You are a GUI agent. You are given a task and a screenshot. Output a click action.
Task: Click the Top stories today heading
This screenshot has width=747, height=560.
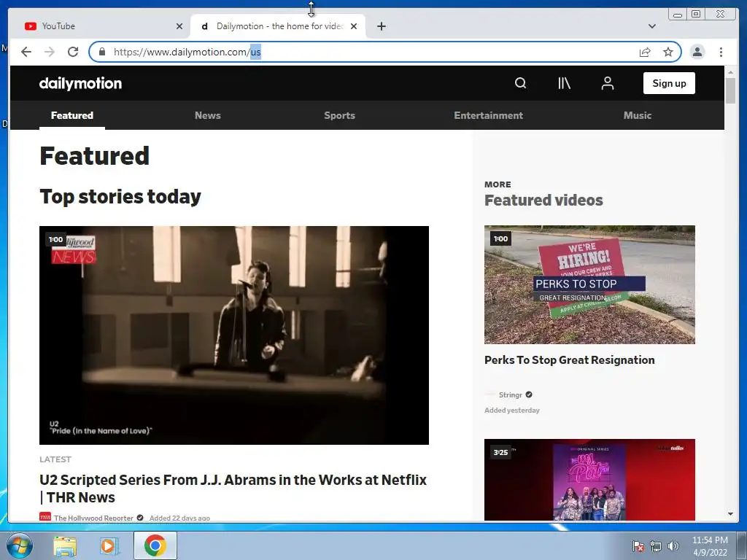tap(120, 197)
